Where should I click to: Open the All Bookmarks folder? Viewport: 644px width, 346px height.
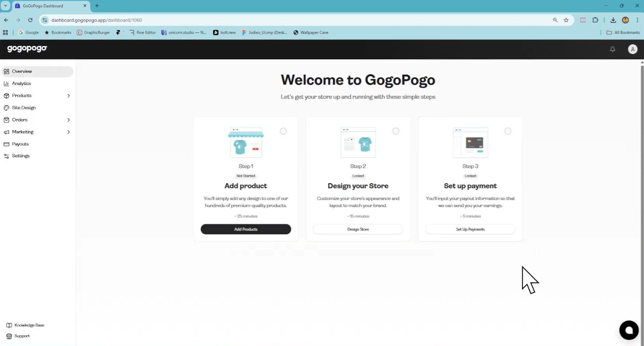point(623,32)
